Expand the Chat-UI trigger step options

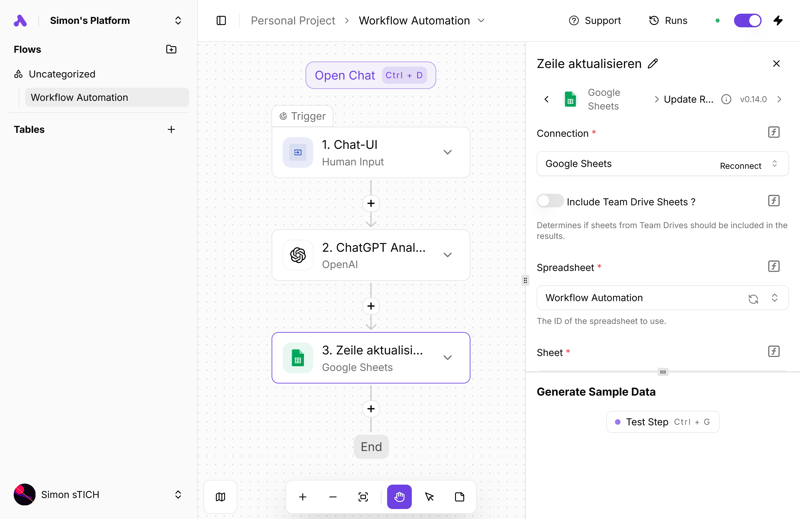pos(447,152)
